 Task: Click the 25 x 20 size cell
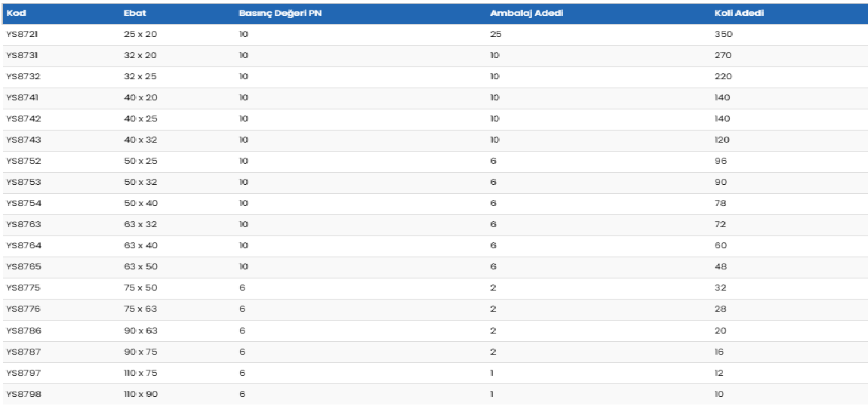[140, 34]
